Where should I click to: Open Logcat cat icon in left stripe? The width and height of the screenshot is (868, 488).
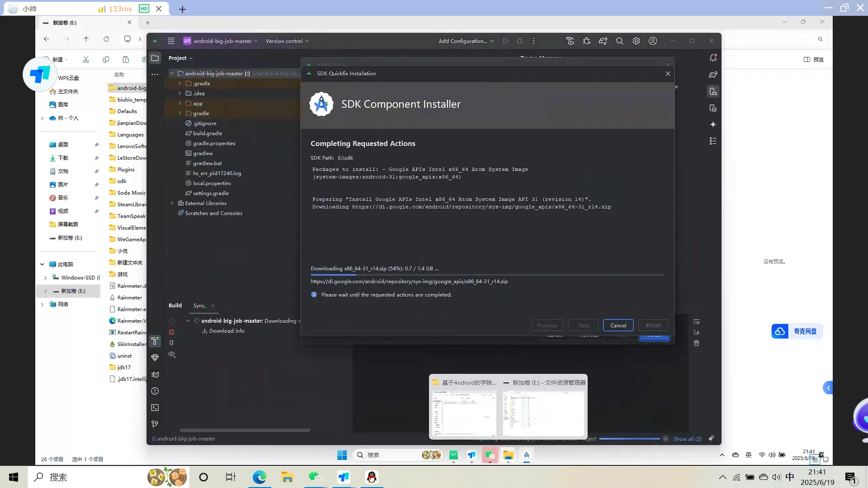(x=155, y=374)
